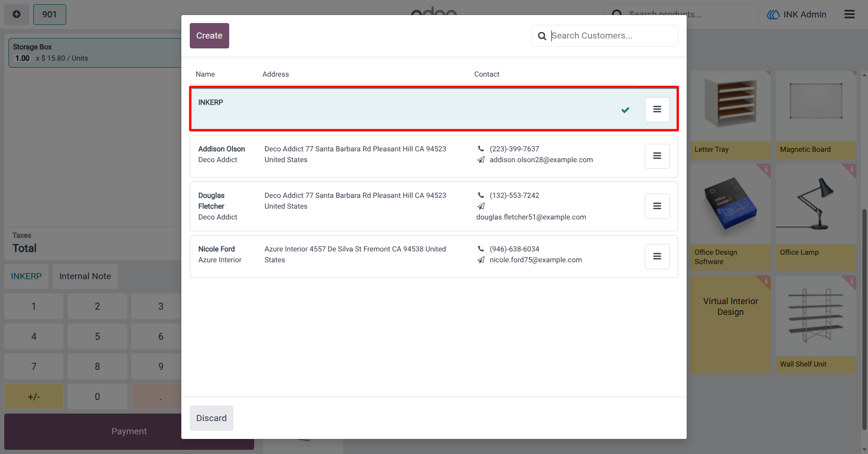
Task: Click Nicole Ford's phone icon
Action: (x=481, y=249)
